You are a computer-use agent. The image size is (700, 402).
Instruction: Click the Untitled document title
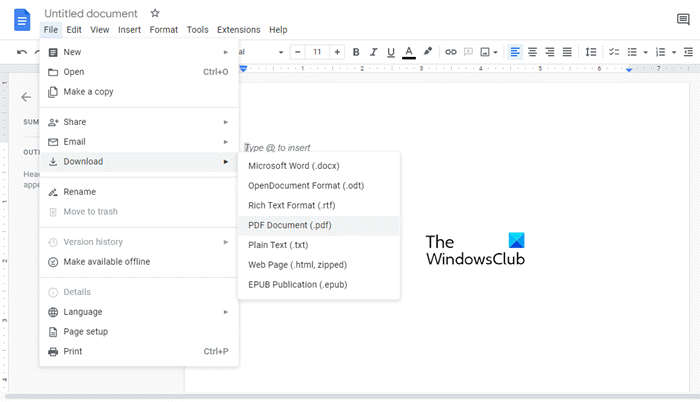click(x=91, y=13)
